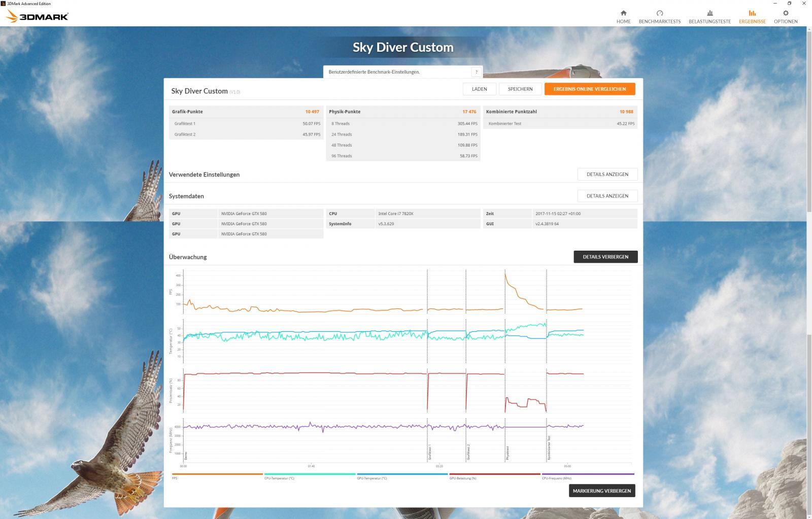812x519 pixels.
Task: Click the third NVIDIA GeForce GTX 580 entry
Action: click(x=244, y=234)
